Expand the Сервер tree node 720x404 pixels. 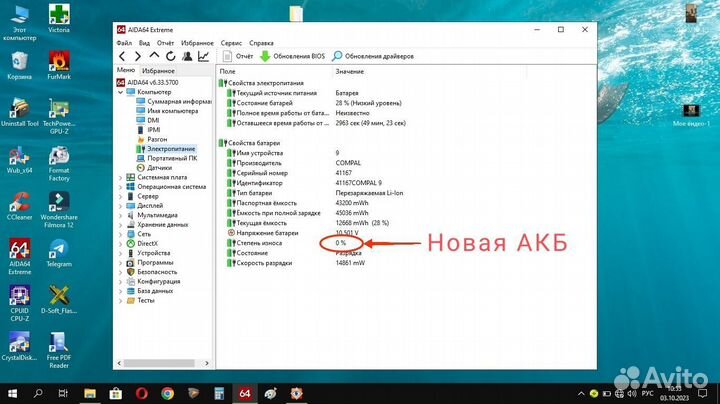click(121, 196)
